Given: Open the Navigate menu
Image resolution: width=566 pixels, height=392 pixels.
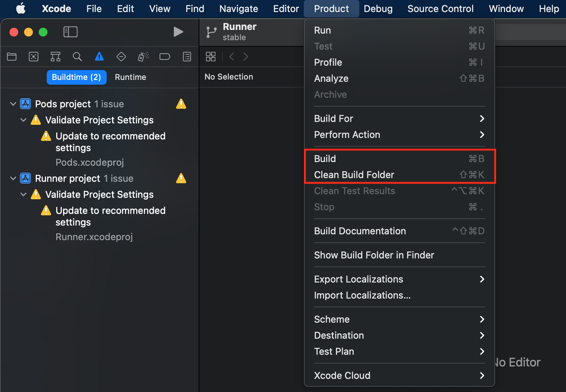Looking at the screenshot, I should tap(238, 8).
